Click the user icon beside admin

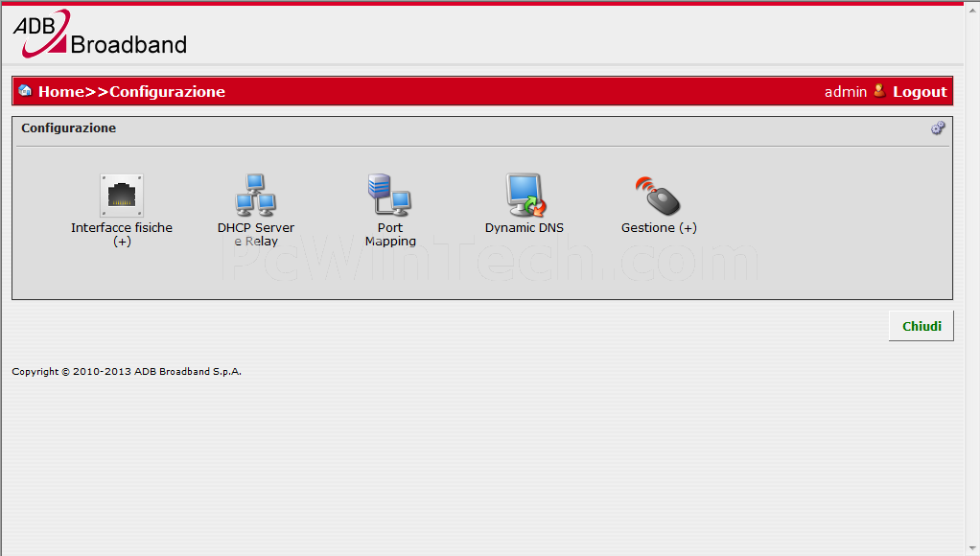tap(879, 91)
